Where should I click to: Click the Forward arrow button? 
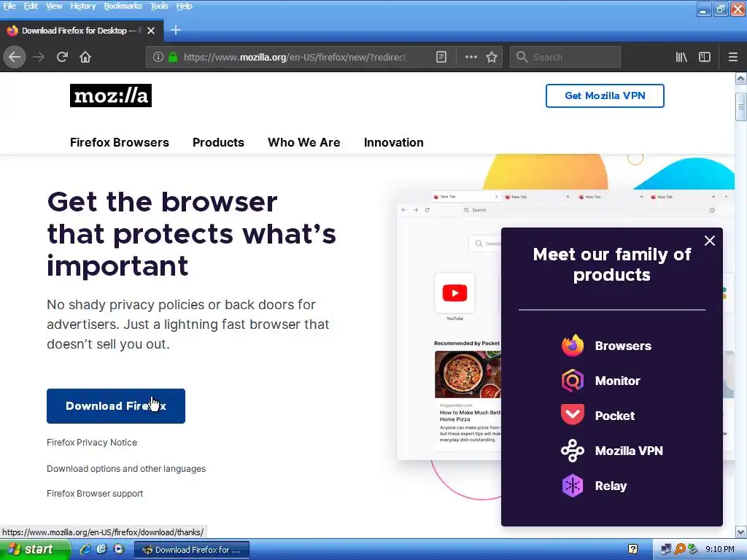click(39, 57)
